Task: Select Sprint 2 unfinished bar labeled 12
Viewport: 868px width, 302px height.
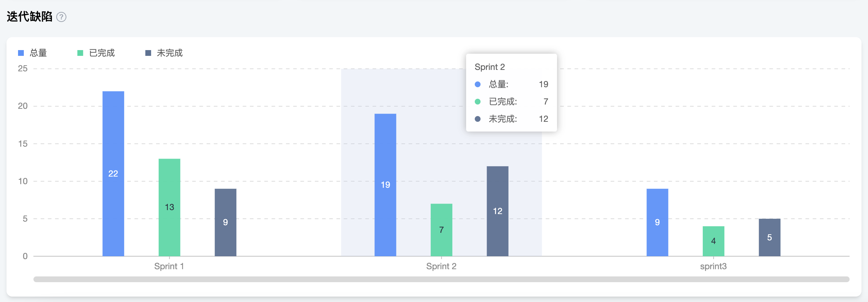Action: tap(497, 211)
